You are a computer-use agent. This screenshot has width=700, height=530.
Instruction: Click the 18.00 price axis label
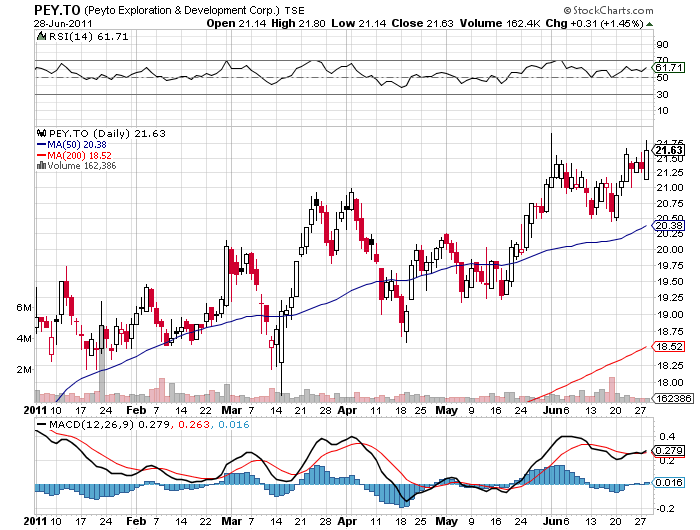670,383
